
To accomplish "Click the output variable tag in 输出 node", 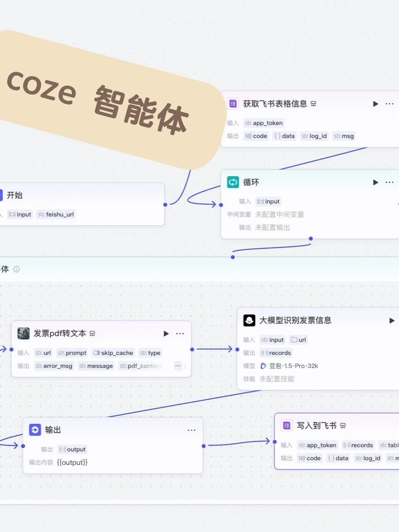I will [72, 449].
